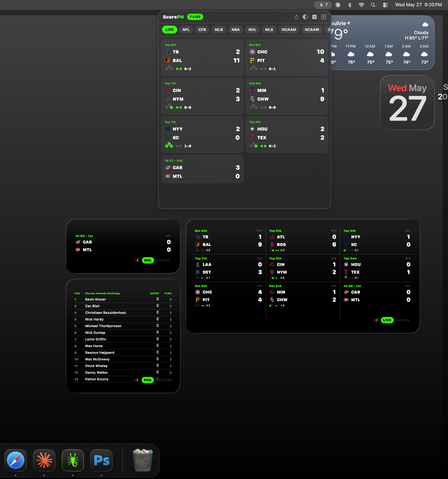
Task: Open the Weather widget showing Cloudy
Action: click(x=383, y=43)
